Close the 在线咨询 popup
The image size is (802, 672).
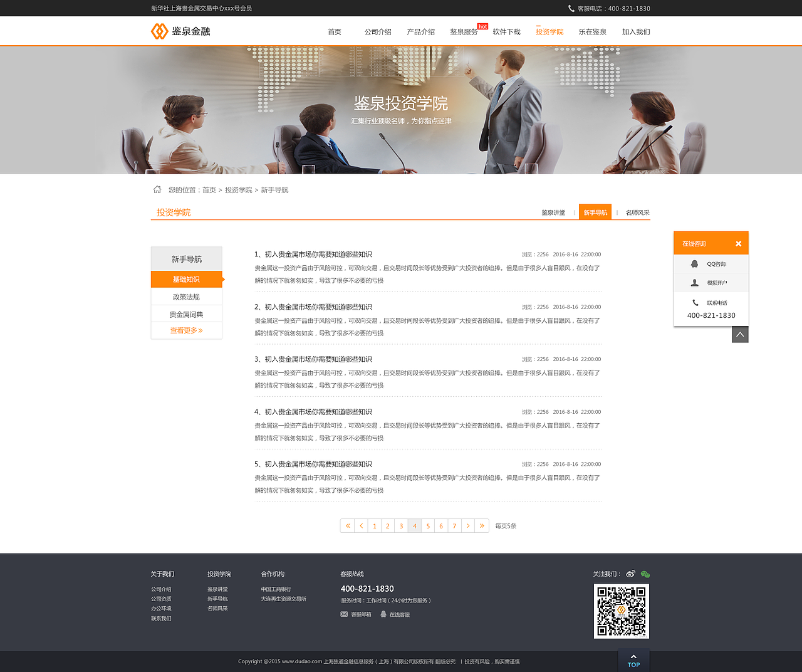pos(738,243)
